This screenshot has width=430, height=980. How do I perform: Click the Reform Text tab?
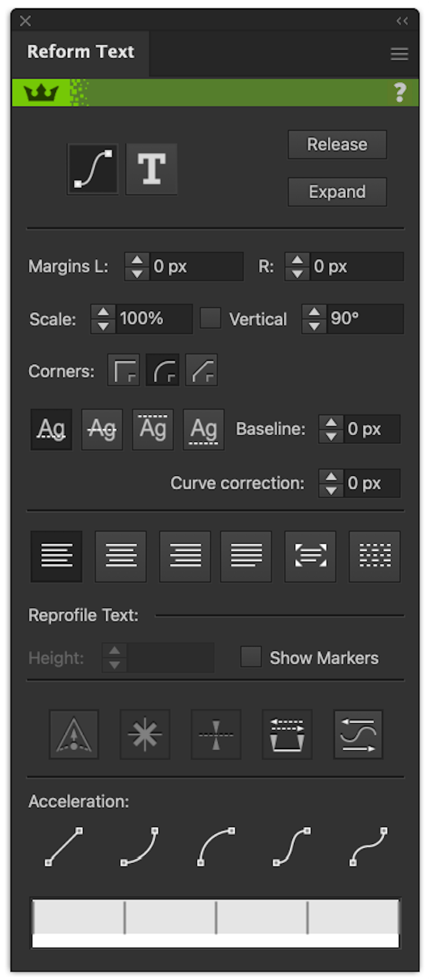(x=81, y=52)
